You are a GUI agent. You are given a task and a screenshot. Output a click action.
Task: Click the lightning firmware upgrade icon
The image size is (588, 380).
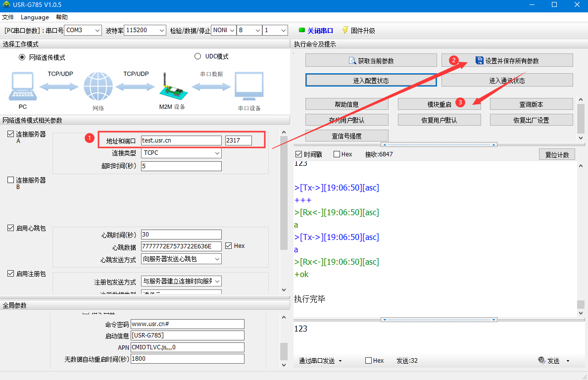coord(345,30)
